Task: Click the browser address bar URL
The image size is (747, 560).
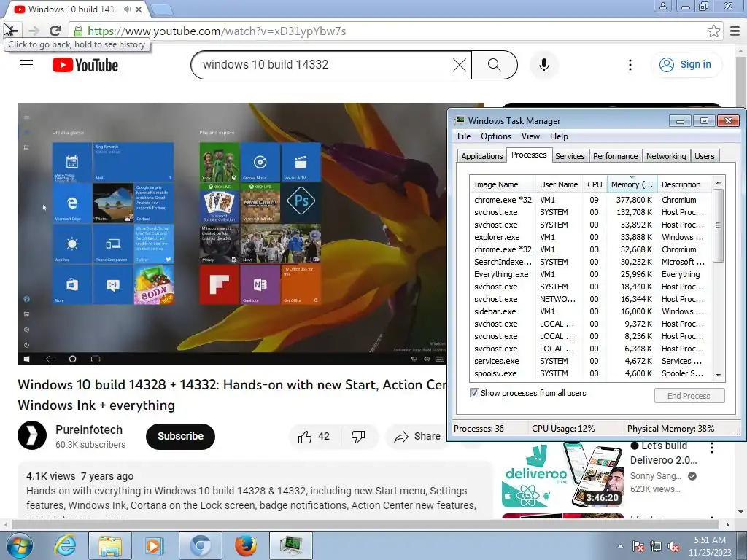Action: pyautogui.click(x=217, y=31)
